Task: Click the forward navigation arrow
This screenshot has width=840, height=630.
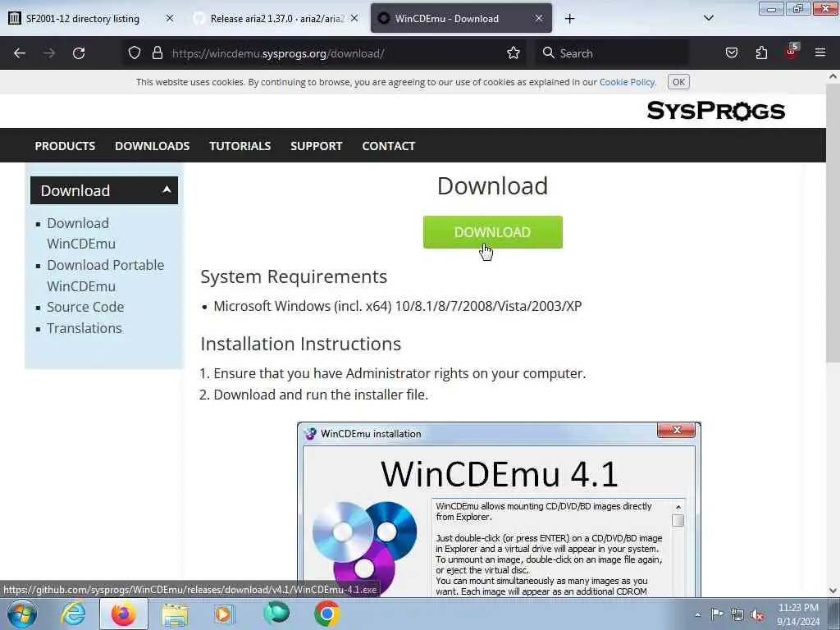Action: pyautogui.click(x=49, y=53)
